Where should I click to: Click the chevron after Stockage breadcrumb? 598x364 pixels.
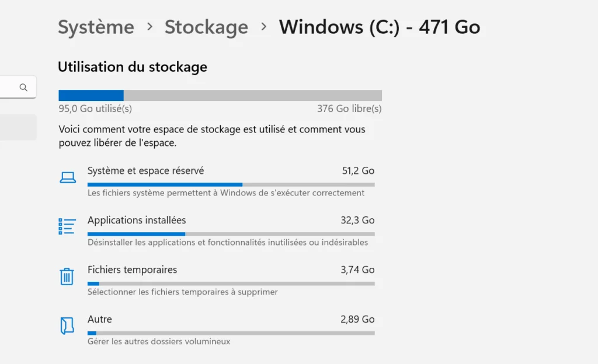(x=264, y=27)
